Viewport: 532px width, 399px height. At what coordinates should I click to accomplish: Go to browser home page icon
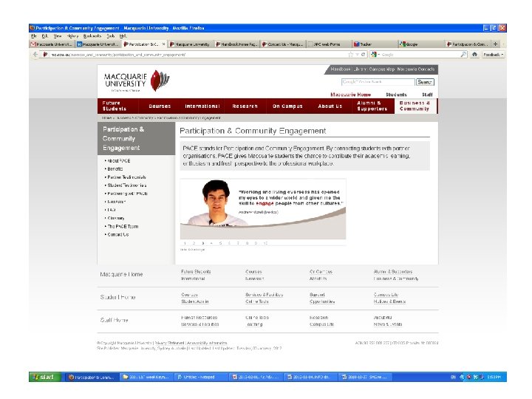[474, 54]
